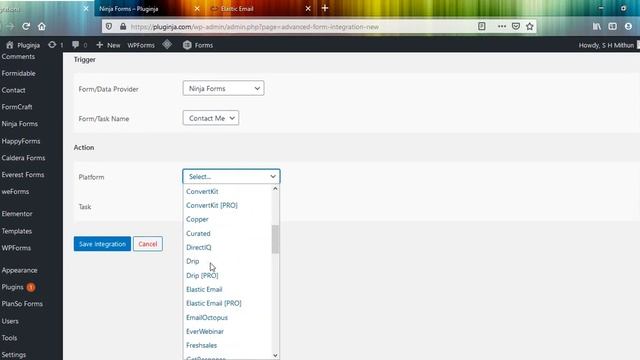Screen dimensions: 640x360
Task: Open weForms in the sidebar
Action: pyautogui.click(x=15, y=191)
